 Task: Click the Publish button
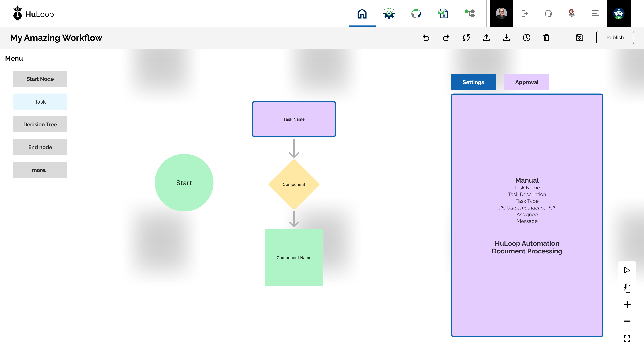point(615,38)
